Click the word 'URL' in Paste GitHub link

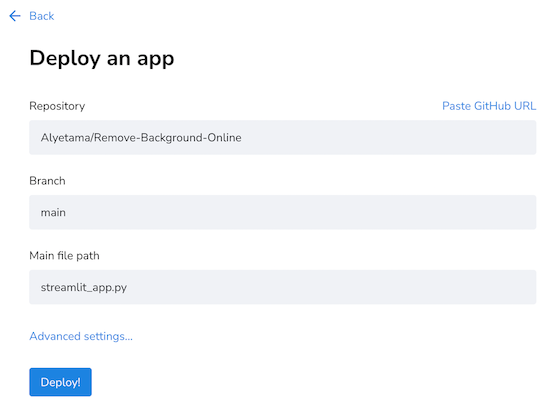pyautogui.click(x=525, y=106)
